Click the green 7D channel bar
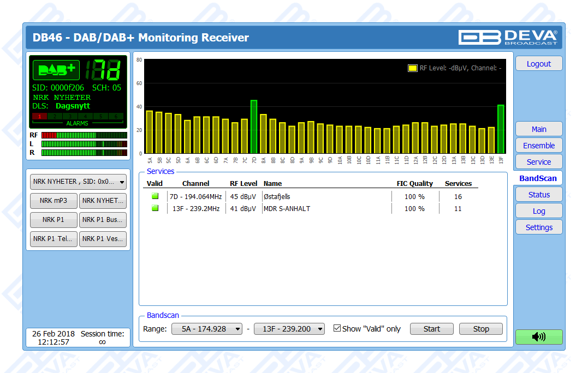Viewport: 588px width, 373px height. [254, 127]
